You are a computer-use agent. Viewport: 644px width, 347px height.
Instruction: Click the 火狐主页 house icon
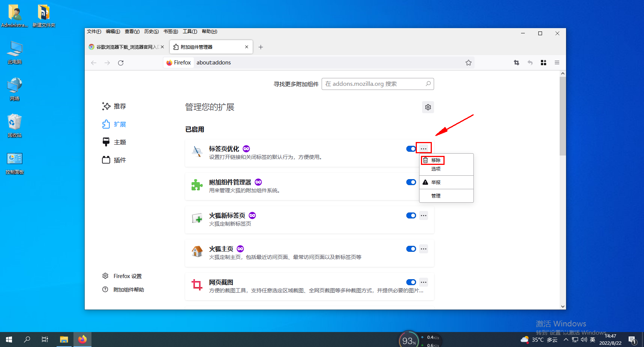[197, 251]
